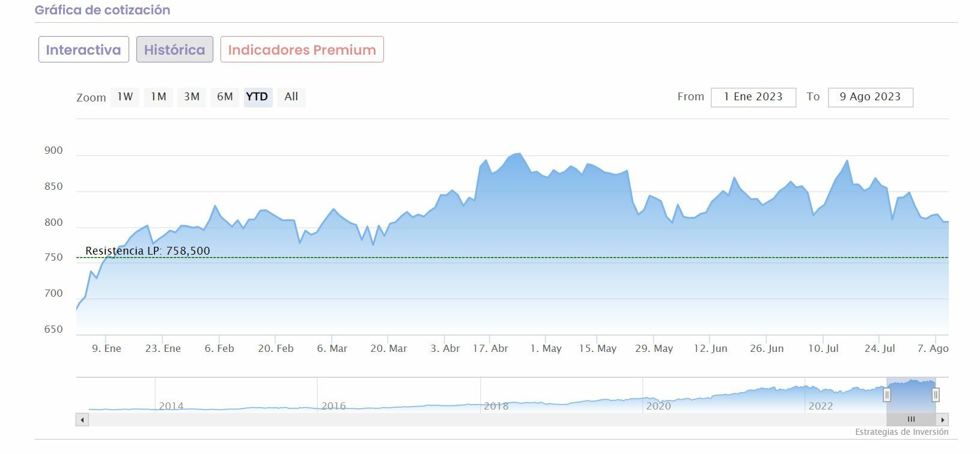This screenshot has height=454, width=980.
Task: Set zoom range to 1M
Action: pos(159,97)
